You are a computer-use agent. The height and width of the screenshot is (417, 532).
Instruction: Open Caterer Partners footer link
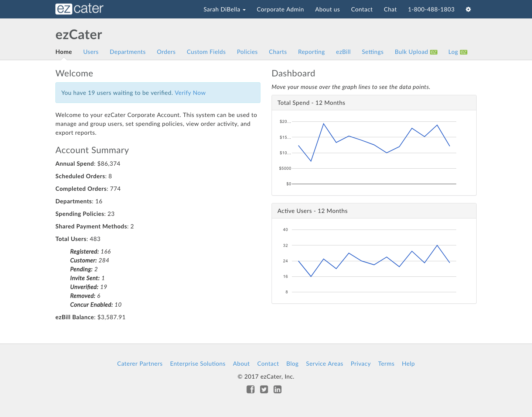140,364
